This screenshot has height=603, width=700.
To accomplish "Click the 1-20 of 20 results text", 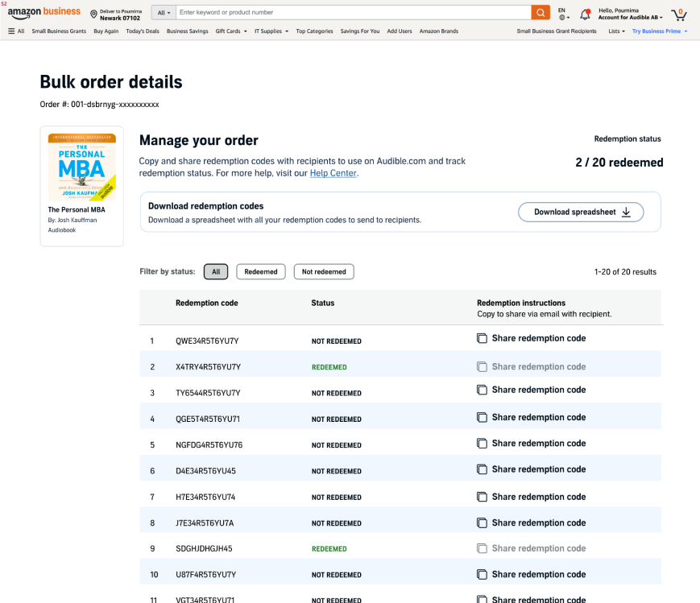I will coord(625,272).
